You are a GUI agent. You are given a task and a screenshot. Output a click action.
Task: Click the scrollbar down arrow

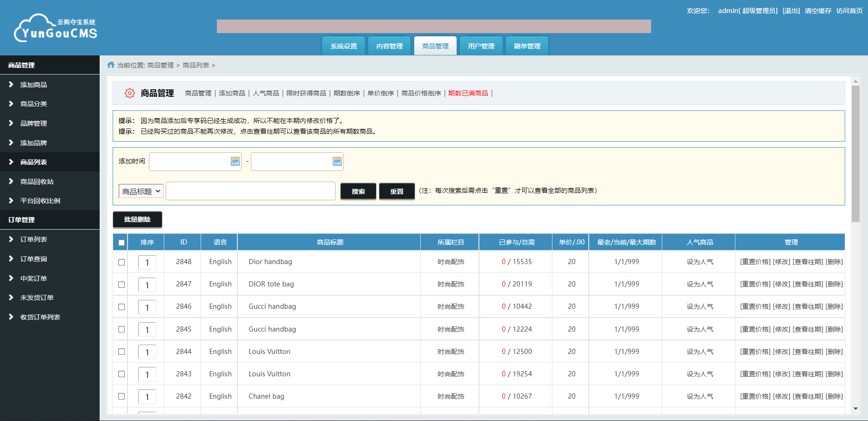pos(855,409)
